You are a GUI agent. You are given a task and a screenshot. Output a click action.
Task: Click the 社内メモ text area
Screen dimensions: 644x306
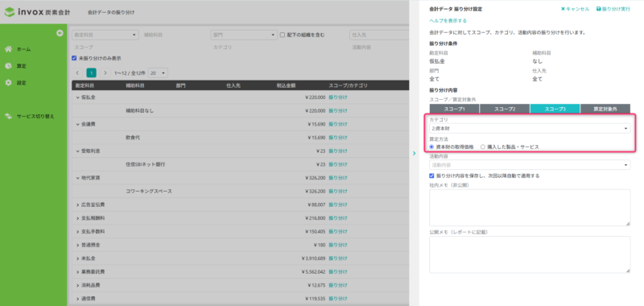pos(530,208)
